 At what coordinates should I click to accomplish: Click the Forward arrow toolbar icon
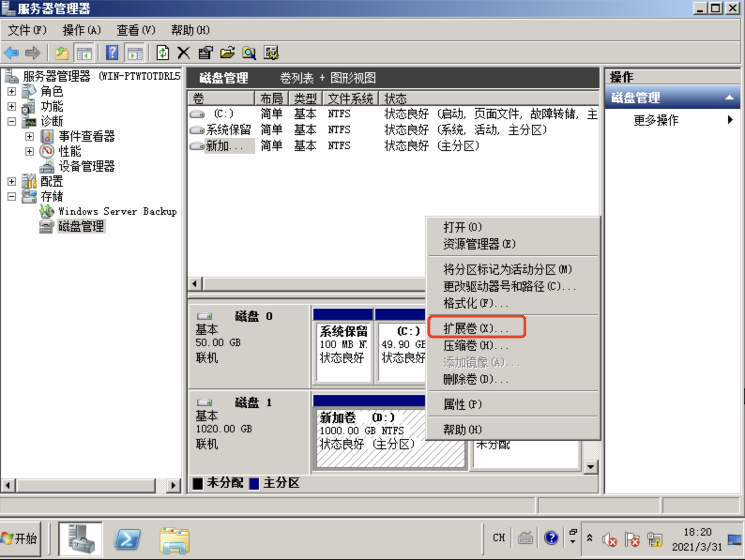coord(33,53)
